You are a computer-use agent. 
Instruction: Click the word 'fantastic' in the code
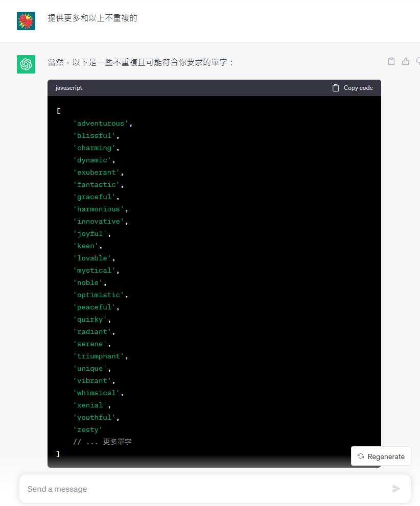96,185
